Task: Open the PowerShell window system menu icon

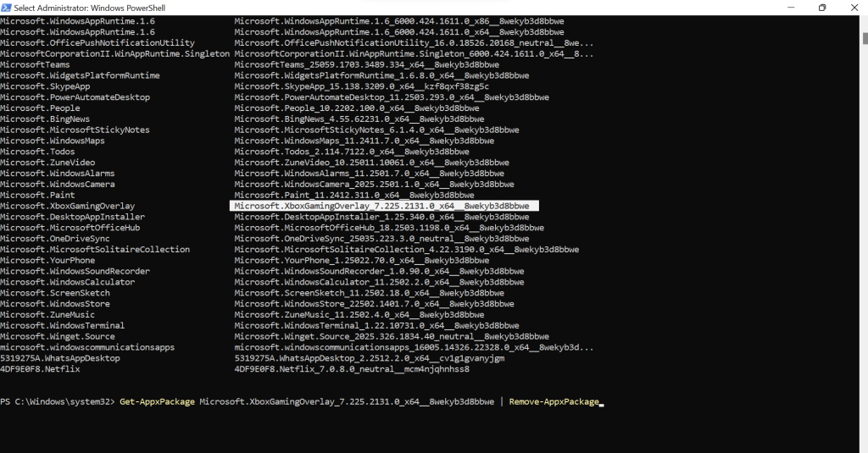Action: coord(6,8)
